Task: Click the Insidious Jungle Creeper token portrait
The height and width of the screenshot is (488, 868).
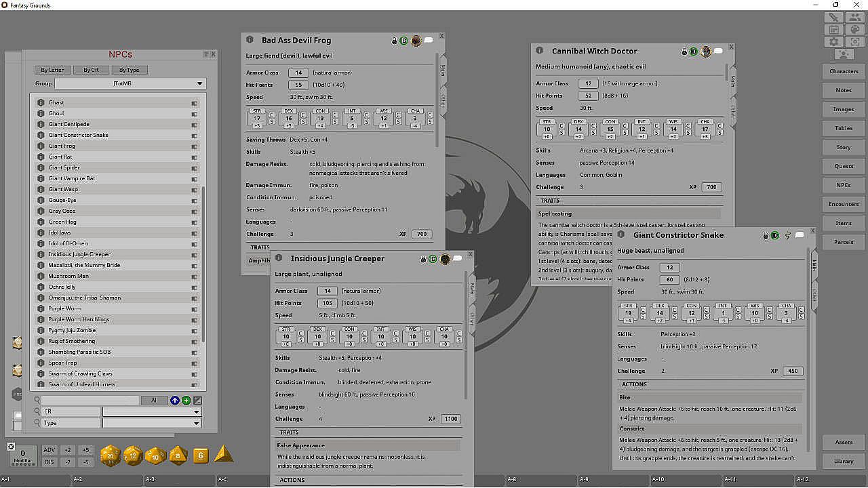Action: pyautogui.click(x=445, y=259)
